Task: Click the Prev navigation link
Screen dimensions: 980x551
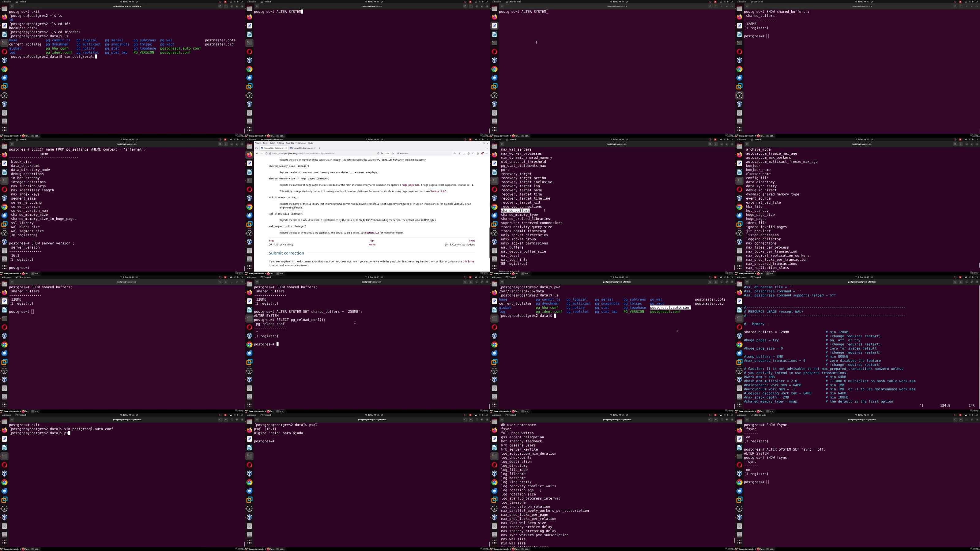Action: [x=272, y=241]
